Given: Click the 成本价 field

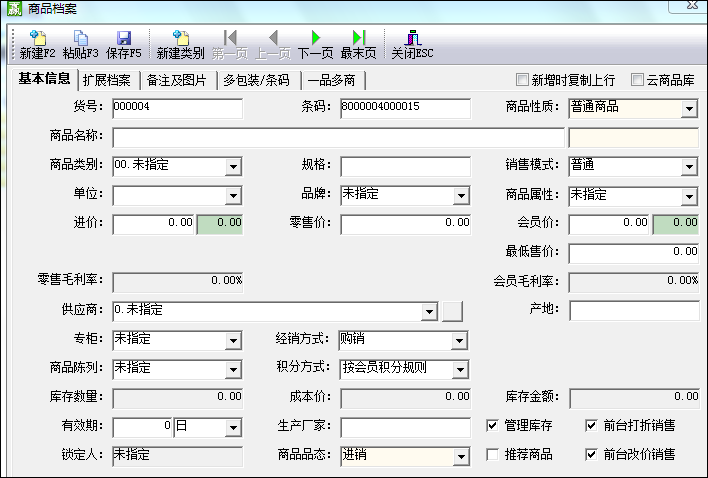Looking at the screenshot, I should pyautogui.click(x=405, y=398).
